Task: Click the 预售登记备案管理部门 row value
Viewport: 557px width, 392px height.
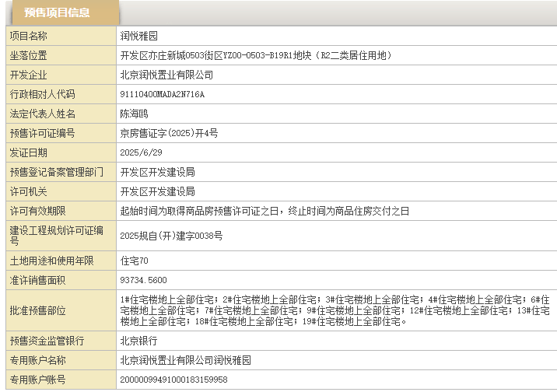Action: pos(157,172)
